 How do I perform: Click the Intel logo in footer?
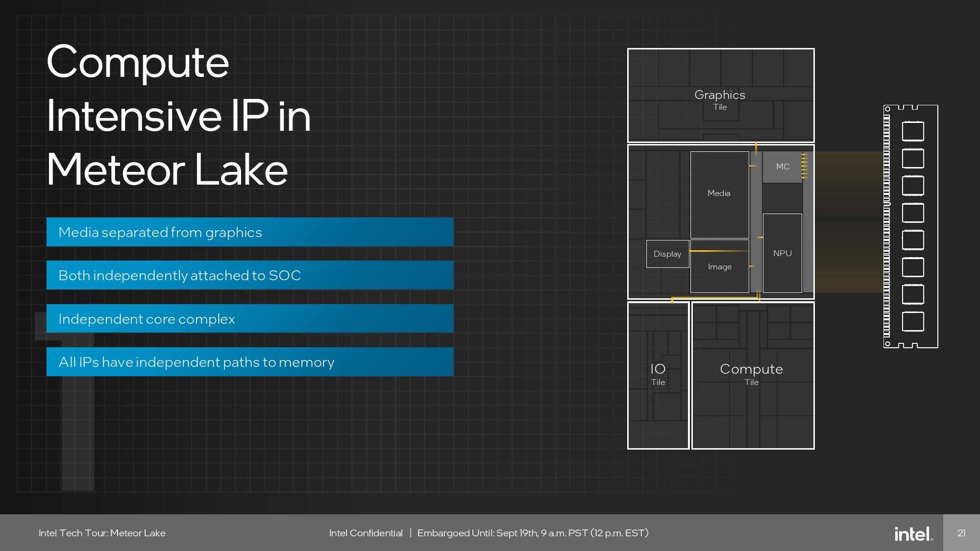pyautogui.click(x=913, y=533)
